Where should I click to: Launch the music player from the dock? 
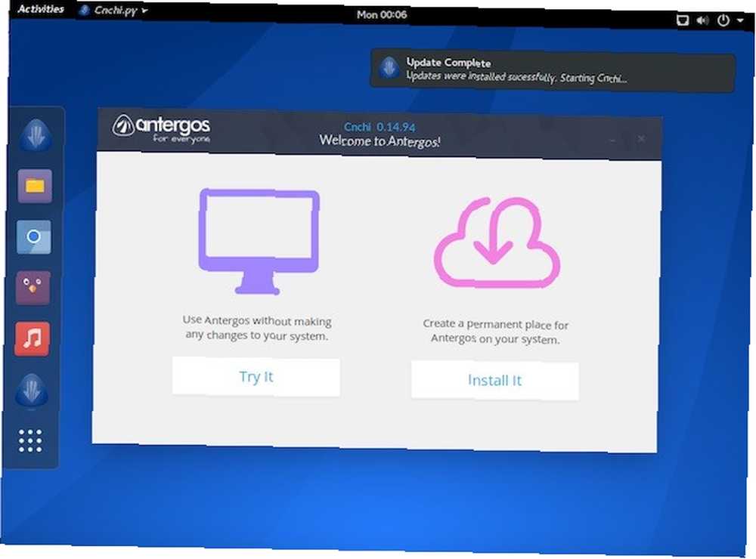pyautogui.click(x=33, y=338)
